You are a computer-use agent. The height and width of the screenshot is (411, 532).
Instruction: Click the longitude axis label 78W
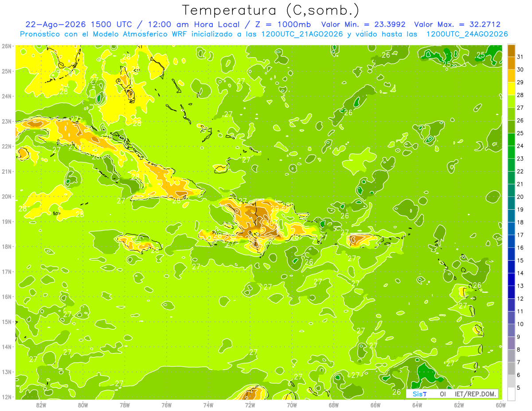(x=125, y=405)
